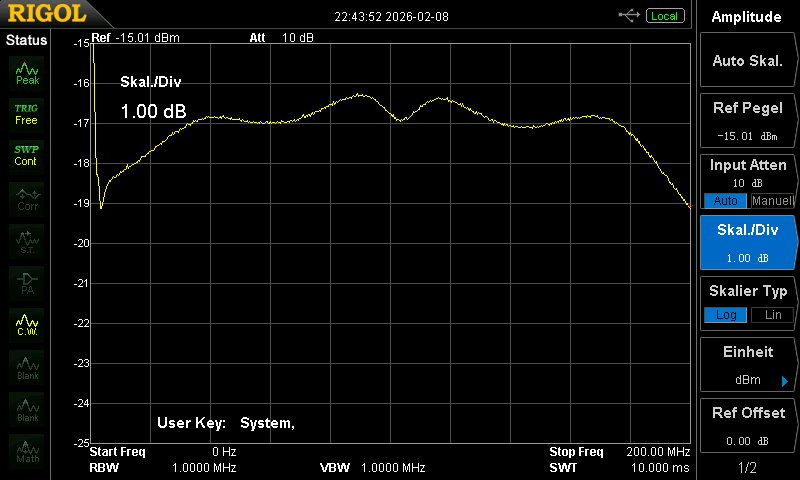Open the Ref Pegel level setting
Image resolution: width=800 pixels, height=480 pixels.
(x=747, y=121)
